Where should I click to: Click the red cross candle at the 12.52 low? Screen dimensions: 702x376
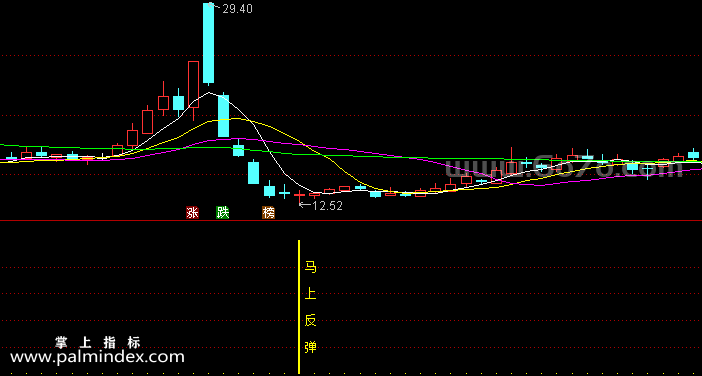point(299,195)
